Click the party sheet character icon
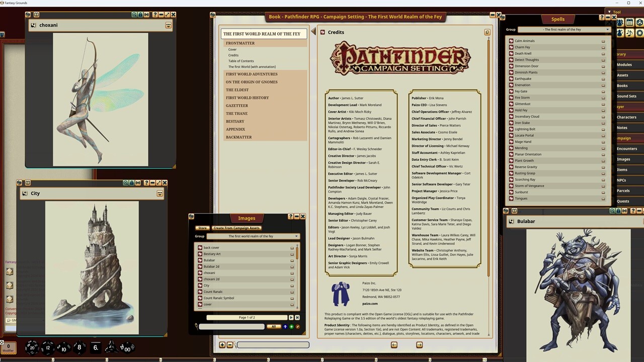Screen dimensions: 644x362 pyautogui.click(x=620, y=23)
